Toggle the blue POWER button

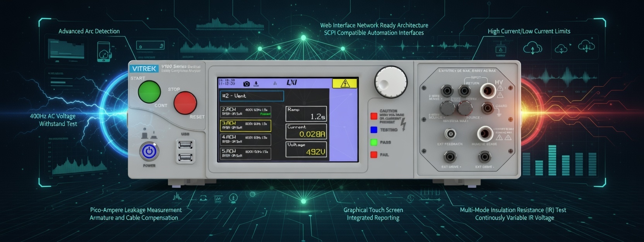click(x=149, y=151)
